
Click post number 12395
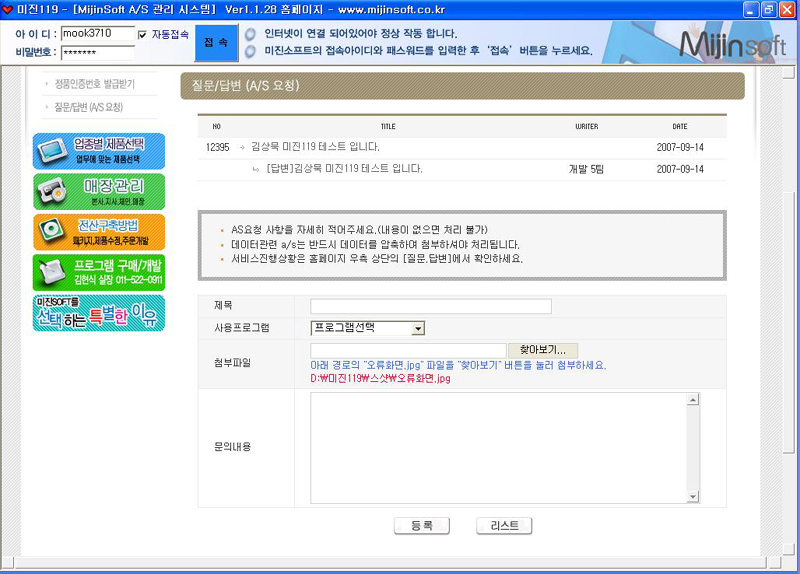coord(217,147)
